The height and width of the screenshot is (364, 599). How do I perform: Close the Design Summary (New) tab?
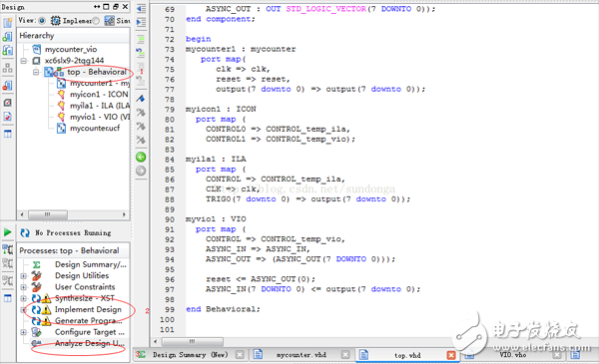click(x=240, y=355)
